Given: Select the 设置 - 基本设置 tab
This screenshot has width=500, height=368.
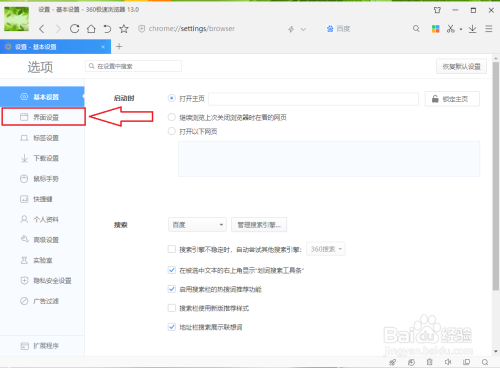Looking at the screenshot, I should 55,47.
